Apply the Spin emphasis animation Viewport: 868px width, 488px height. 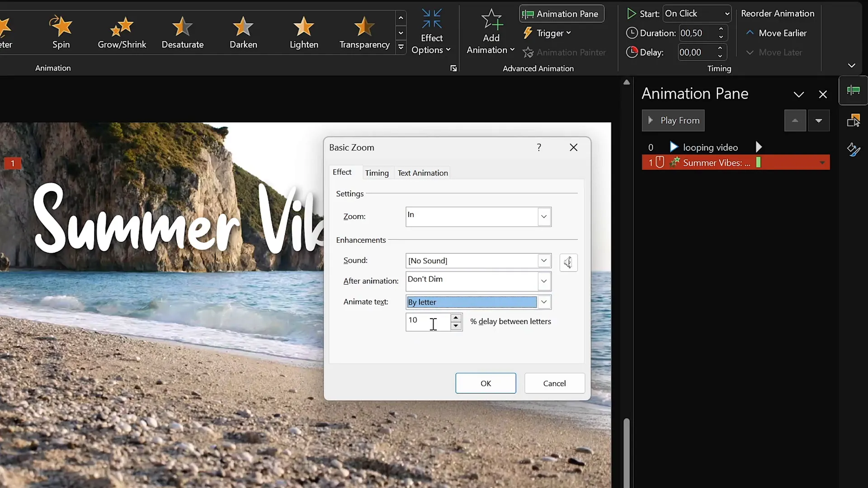pyautogui.click(x=61, y=32)
